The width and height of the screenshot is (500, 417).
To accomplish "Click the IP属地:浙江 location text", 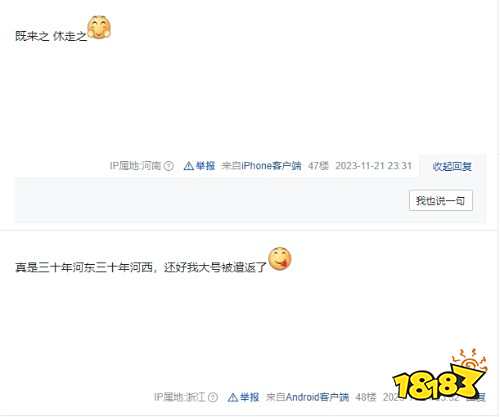I will pyautogui.click(x=179, y=397).
